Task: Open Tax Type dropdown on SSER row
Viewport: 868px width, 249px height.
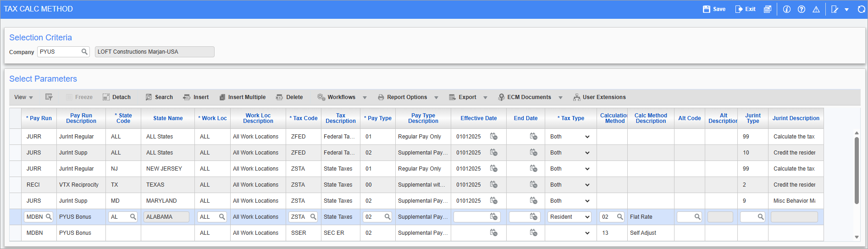Action: coord(569,233)
